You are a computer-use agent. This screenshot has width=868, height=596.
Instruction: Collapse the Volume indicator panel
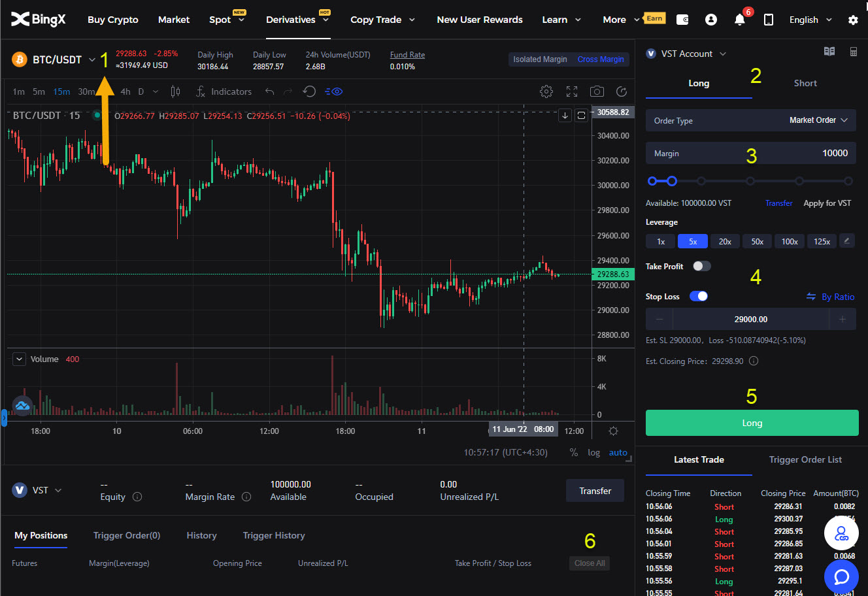click(x=20, y=359)
